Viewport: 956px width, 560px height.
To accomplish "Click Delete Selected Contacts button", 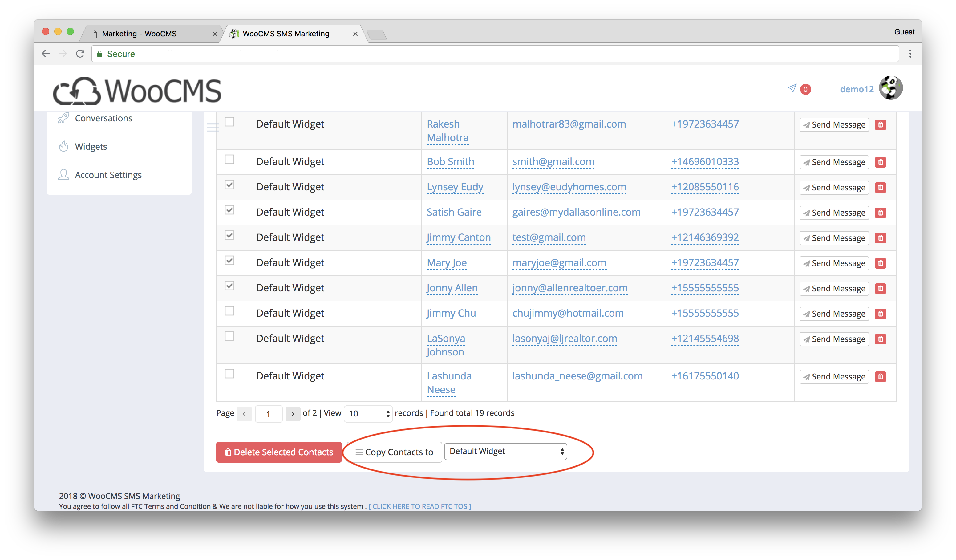I will click(x=279, y=452).
